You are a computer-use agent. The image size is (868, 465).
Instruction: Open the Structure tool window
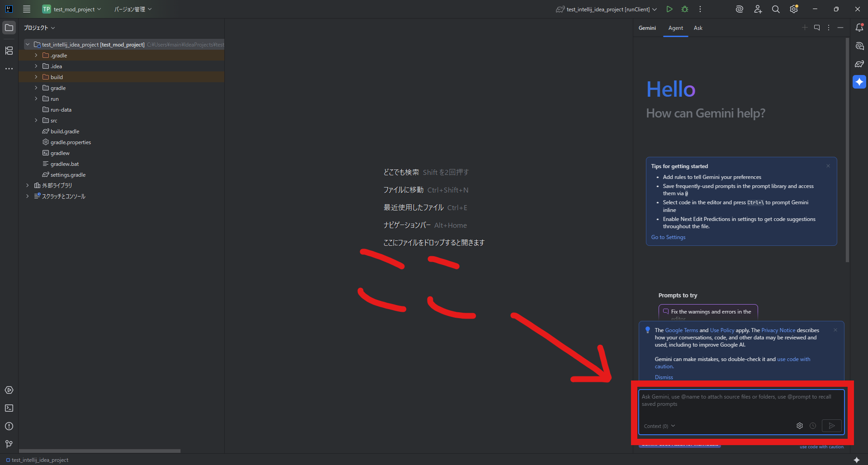tap(9, 51)
